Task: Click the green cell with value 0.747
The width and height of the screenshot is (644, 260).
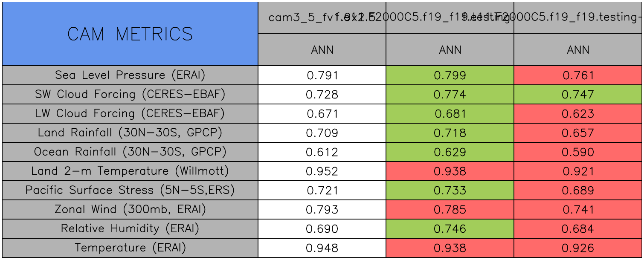Action: point(578,95)
